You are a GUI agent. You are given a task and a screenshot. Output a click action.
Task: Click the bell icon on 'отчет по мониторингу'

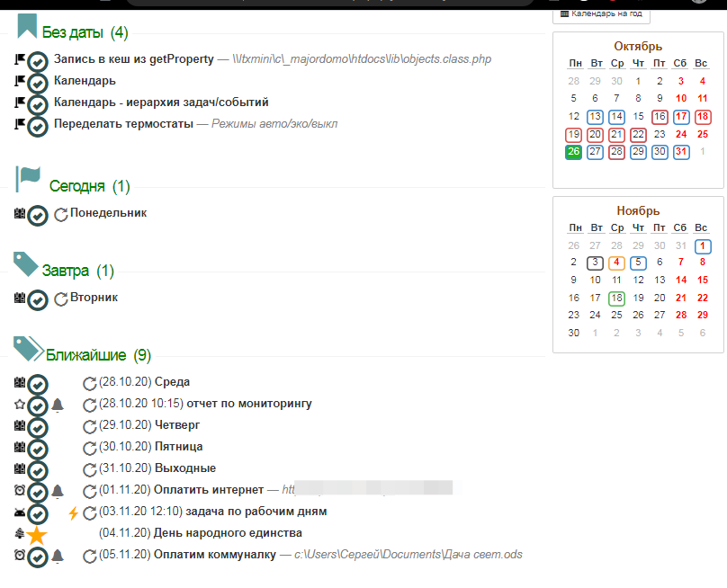[x=58, y=405]
